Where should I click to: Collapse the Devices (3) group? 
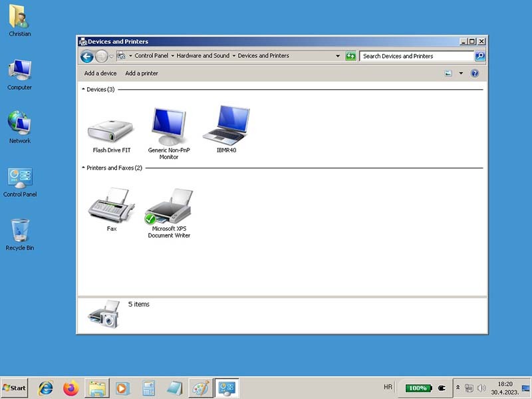83,89
